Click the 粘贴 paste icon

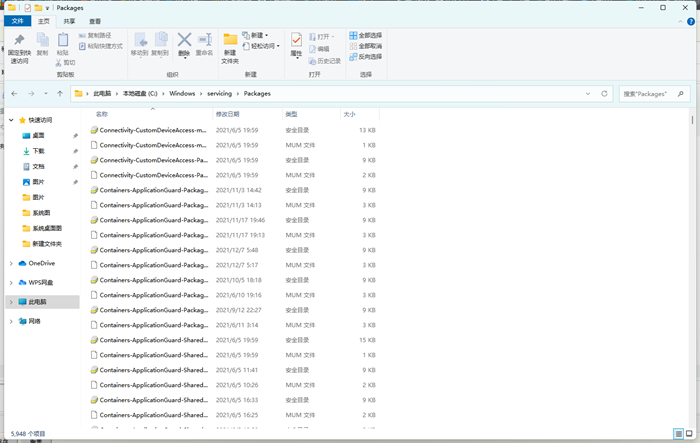pyautogui.click(x=63, y=40)
